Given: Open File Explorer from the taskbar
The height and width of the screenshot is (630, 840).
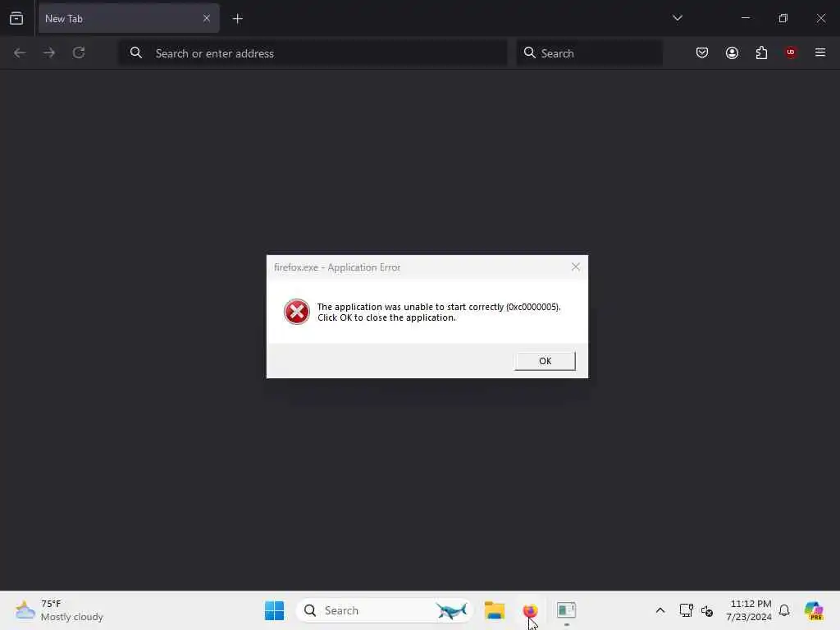Looking at the screenshot, I should pyautogui.click(x=495, y=610).
